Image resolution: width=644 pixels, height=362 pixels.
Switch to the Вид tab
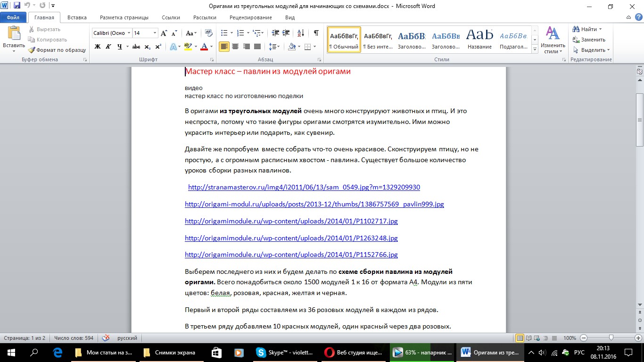pos(290,17)
